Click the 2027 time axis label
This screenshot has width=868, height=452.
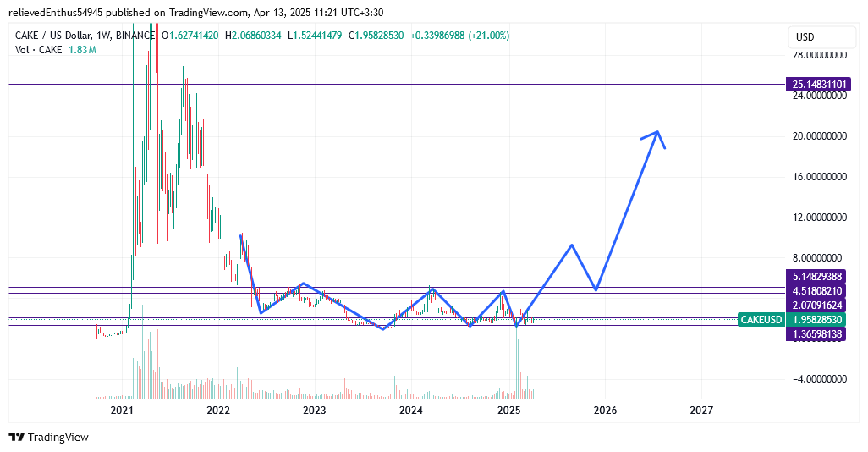[701, 410]
